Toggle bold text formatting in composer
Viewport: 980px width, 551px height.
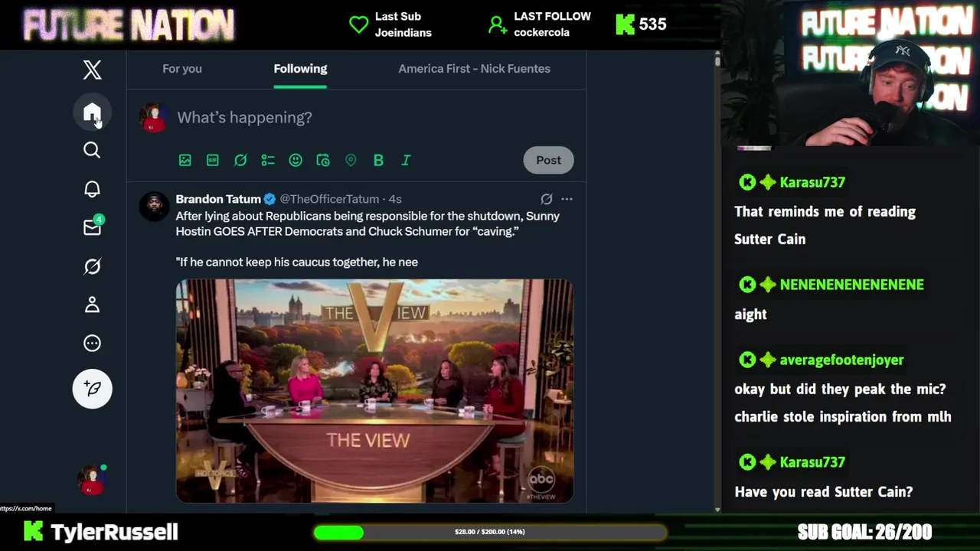point(378,160)
